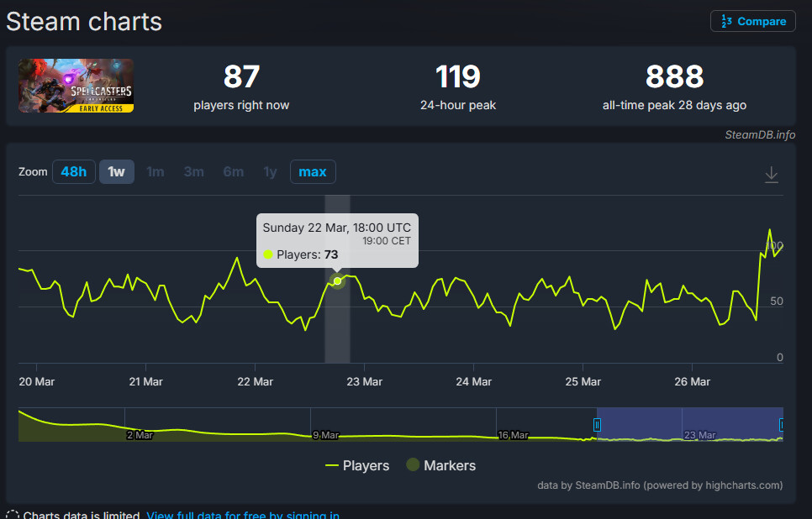Screen dimensions: 812x519
Task: Set chart zoom to 1y
Action: pos(270,172)
